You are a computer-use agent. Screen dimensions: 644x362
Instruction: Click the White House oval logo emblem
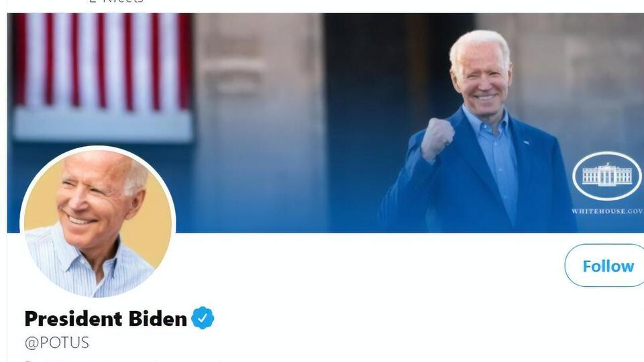click(606, 176)
